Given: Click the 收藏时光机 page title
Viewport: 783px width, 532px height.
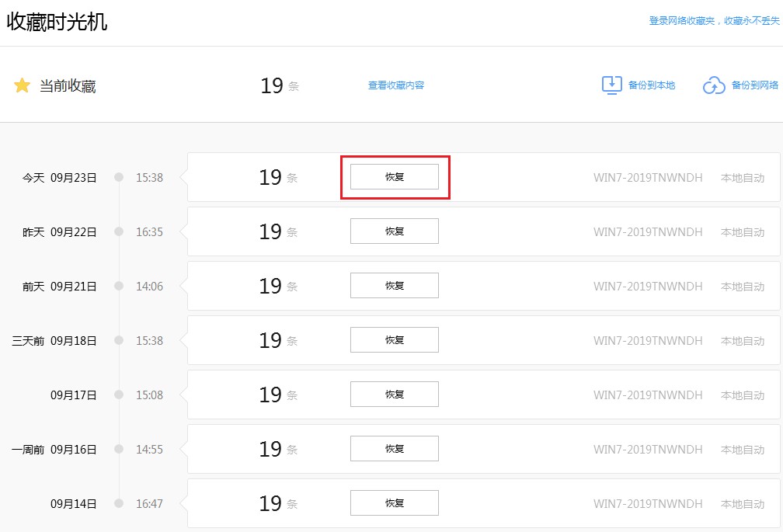Looking at the screenshot, I should pos(57,22).
